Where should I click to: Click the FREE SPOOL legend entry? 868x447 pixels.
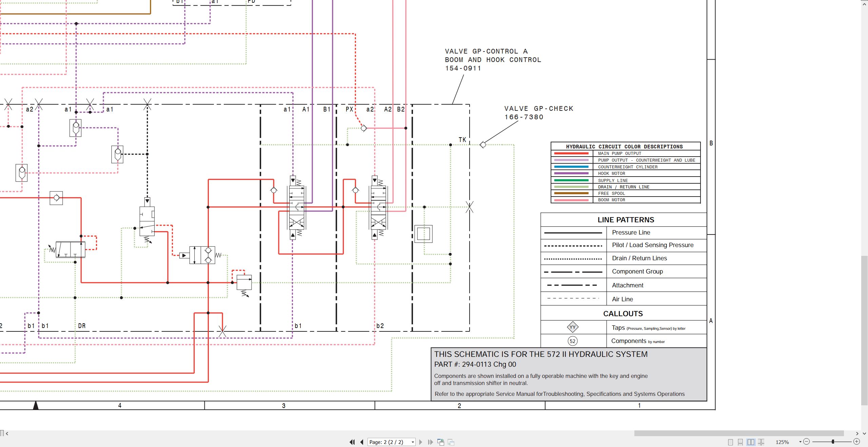(611, 193)
